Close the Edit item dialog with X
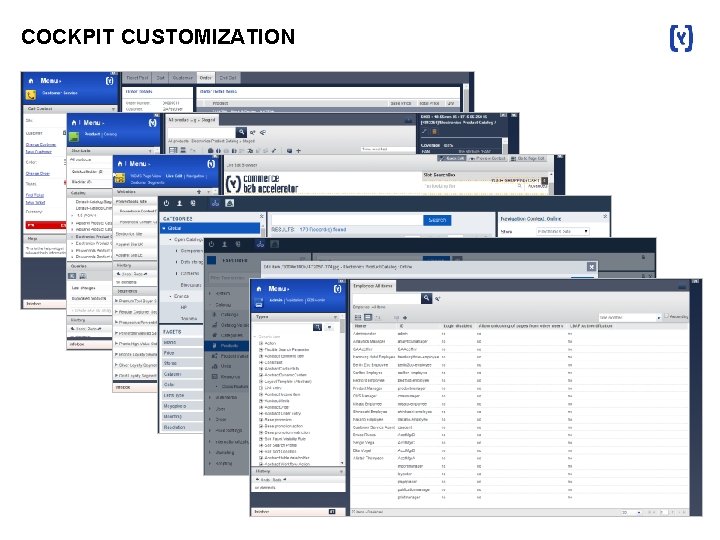Screen dimensions: 720x540 coord(591,267)
